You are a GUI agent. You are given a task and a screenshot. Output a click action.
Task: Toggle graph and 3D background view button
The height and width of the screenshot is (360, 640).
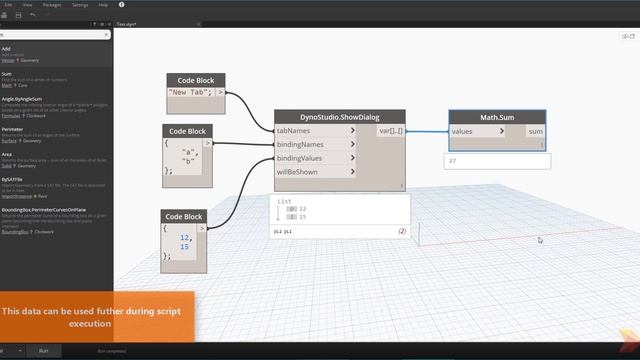click(x=628, y=36)
